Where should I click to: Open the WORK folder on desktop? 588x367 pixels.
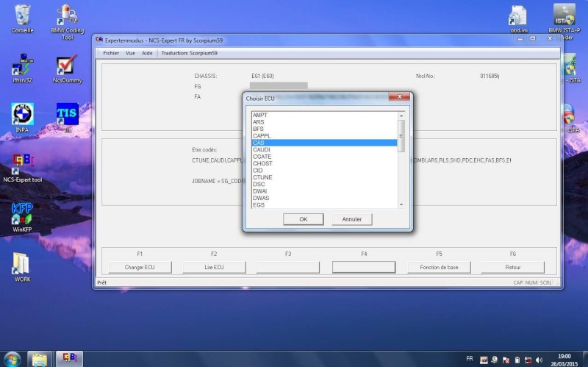22,267
